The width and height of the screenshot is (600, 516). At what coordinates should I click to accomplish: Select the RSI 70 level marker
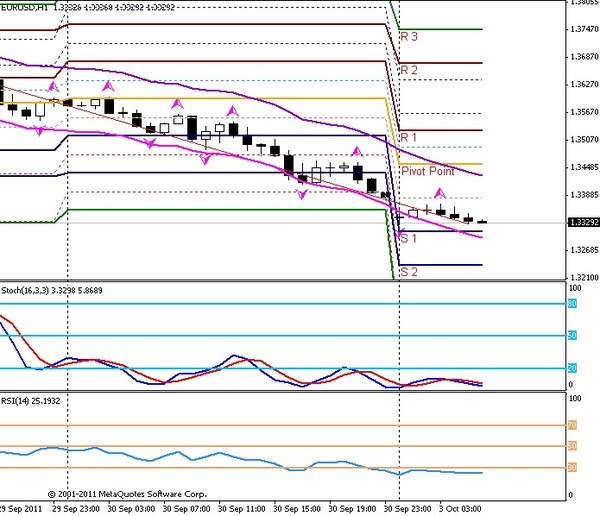(x=573, y=426)
